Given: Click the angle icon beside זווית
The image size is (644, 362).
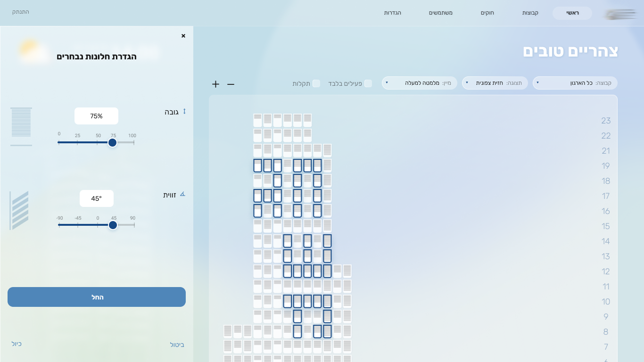Looking at the screenshot, I should tap(182, 194).
